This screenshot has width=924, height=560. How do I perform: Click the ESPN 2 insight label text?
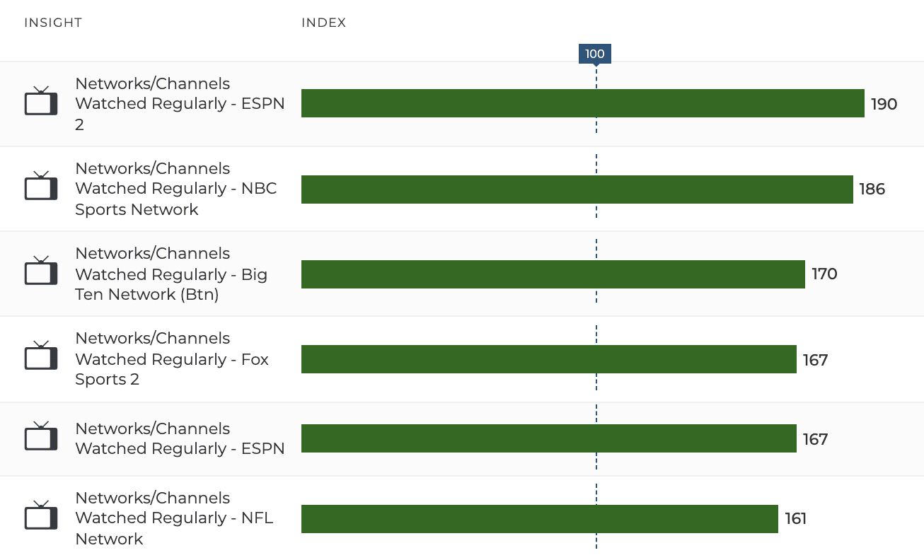(x=180, y=104)
